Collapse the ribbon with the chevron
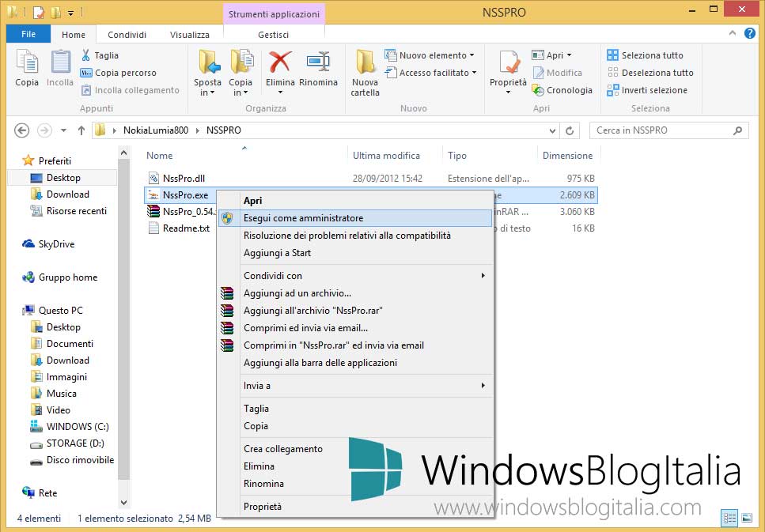The width and height of the screenshot is (765, 532). pyautogui.click(x=733, y=33)
